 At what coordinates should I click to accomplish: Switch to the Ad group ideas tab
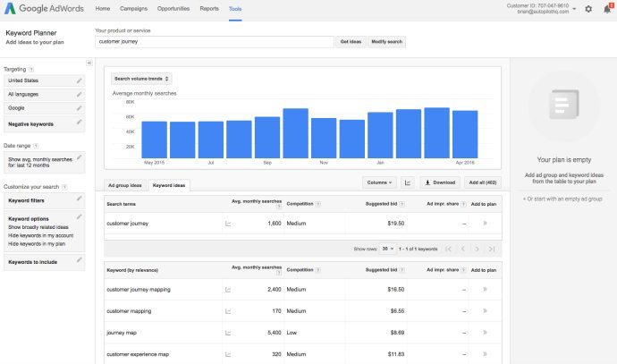(125, 185)
